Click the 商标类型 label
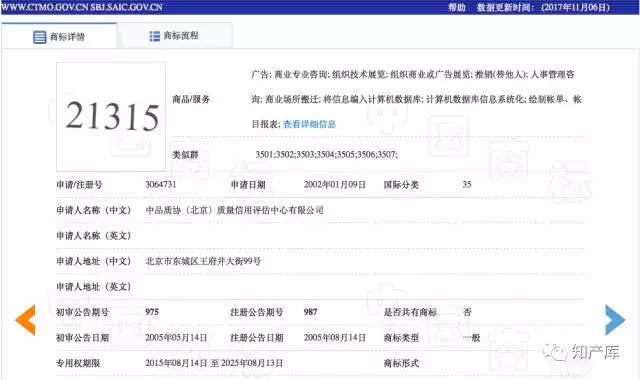640x380 pixels. tap(401, 338)
